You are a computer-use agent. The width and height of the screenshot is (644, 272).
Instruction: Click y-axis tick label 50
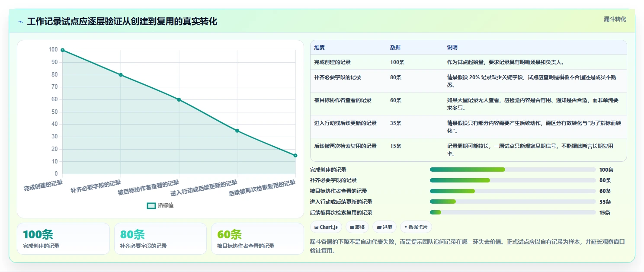(x=54, y=112)
